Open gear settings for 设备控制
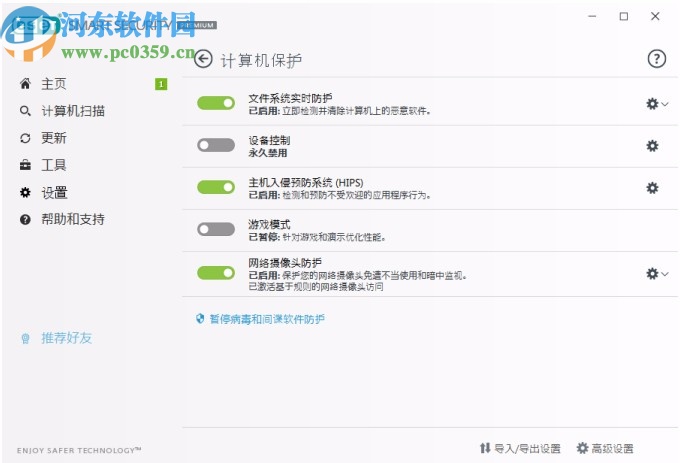 point(652,146)
